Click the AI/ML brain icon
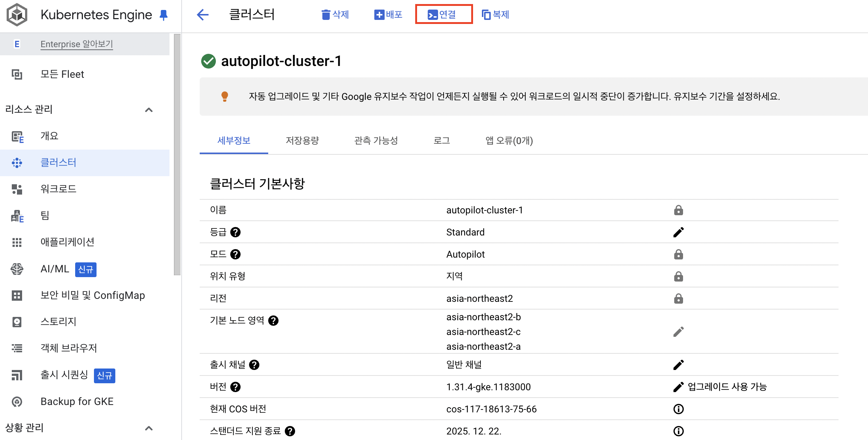 pos(17,269)
